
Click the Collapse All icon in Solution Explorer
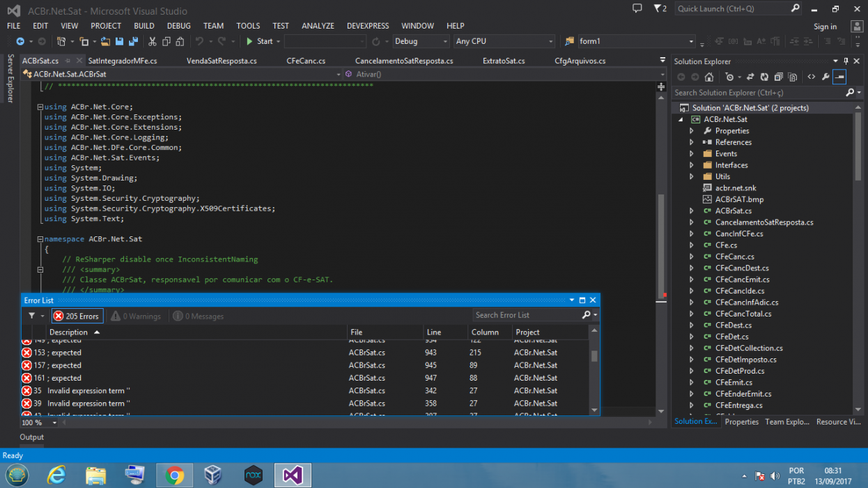click(x=778, y=77)
